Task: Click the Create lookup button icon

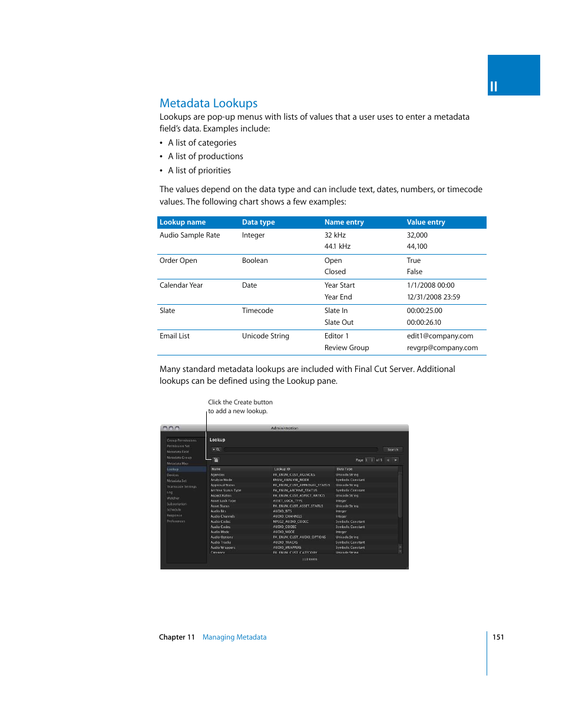Action: 216,460
